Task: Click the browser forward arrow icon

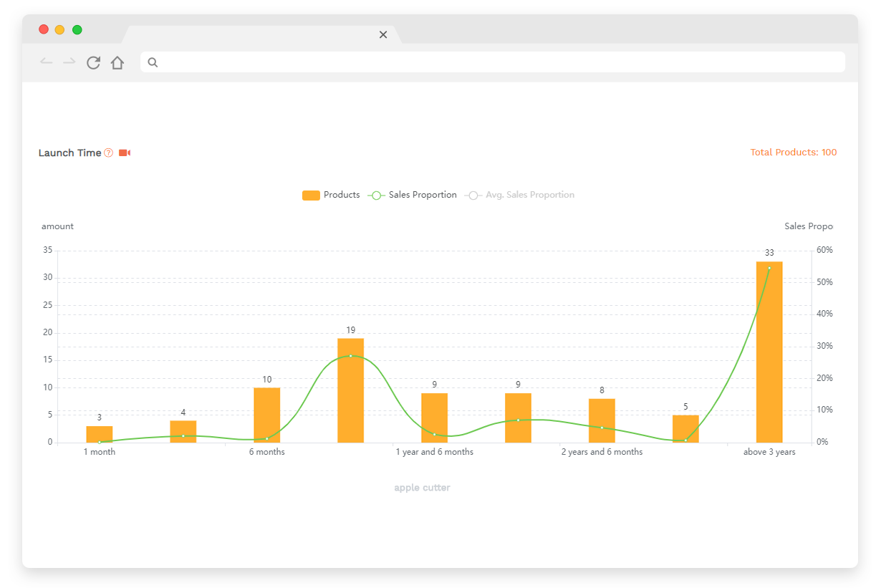Action: point(69,62)
